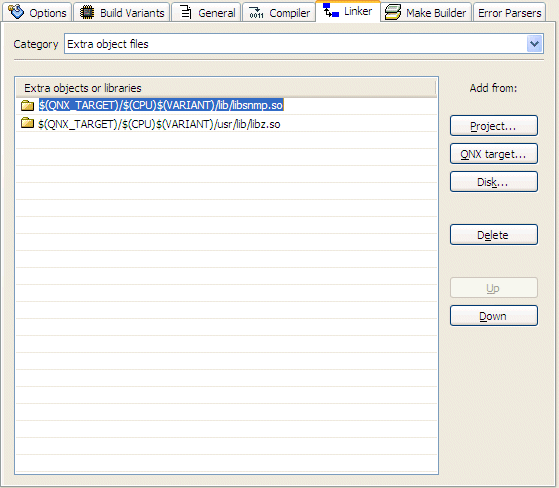Image resolution: width=559 pixels, height=488 pixels.
Task: Select the Linker tab
Action: pos(348,11)
